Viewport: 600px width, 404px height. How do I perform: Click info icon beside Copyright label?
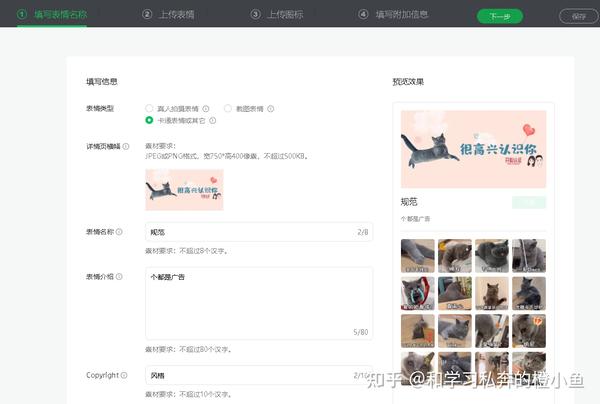click(x=124, y=375)
